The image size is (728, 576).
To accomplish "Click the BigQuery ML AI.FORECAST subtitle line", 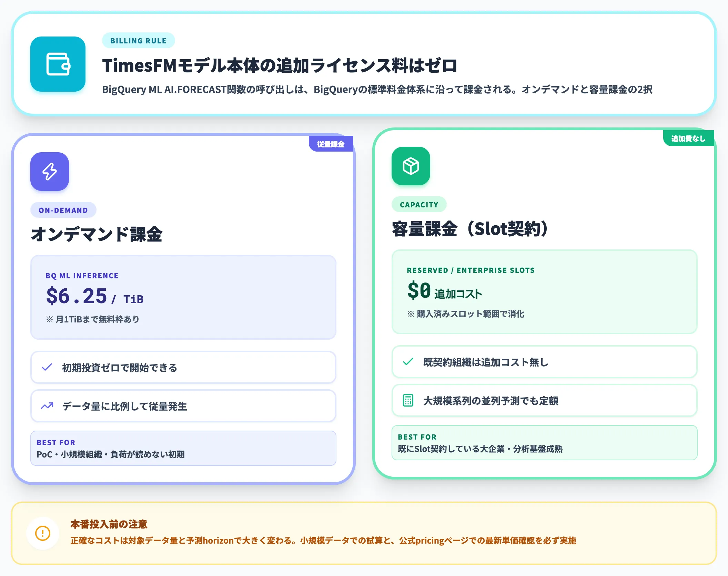I will [377, 90].
